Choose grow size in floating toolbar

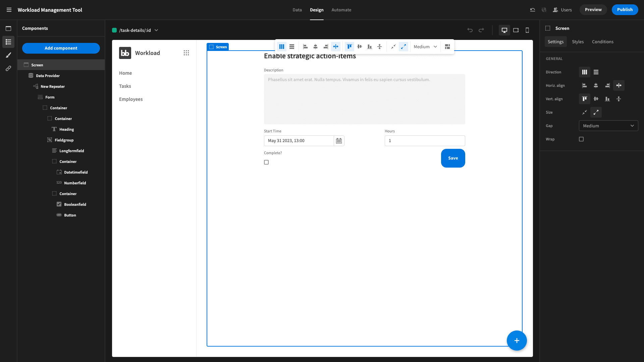click(404, 47)
